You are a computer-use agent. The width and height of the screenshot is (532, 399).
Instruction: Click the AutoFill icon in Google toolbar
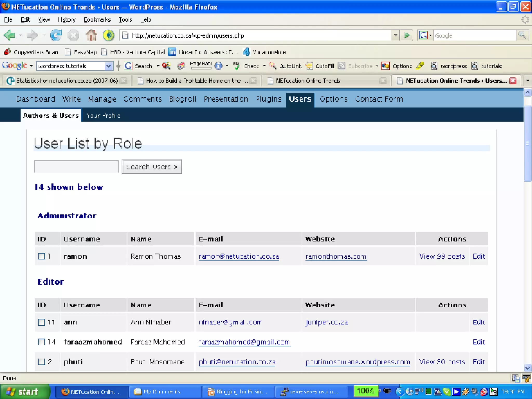click(309, 66)
